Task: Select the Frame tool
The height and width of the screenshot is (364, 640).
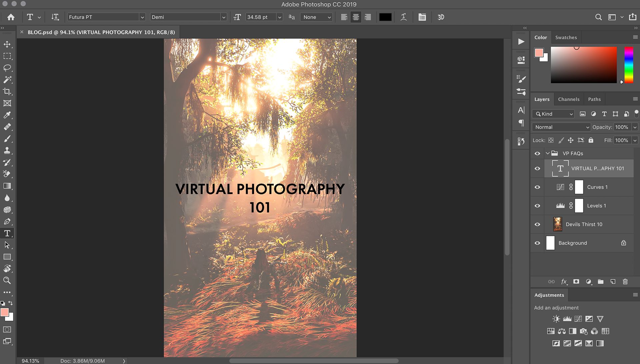Action: (x=7, y=103)
